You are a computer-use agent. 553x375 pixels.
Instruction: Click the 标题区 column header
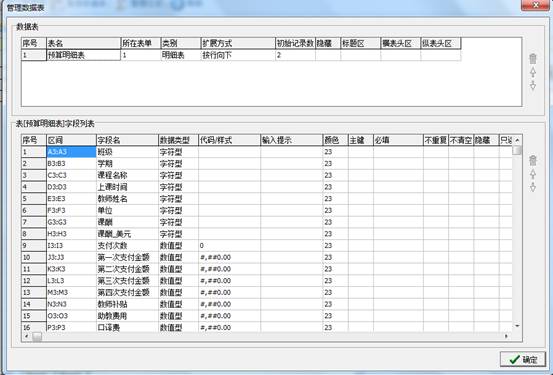point(360,43)
